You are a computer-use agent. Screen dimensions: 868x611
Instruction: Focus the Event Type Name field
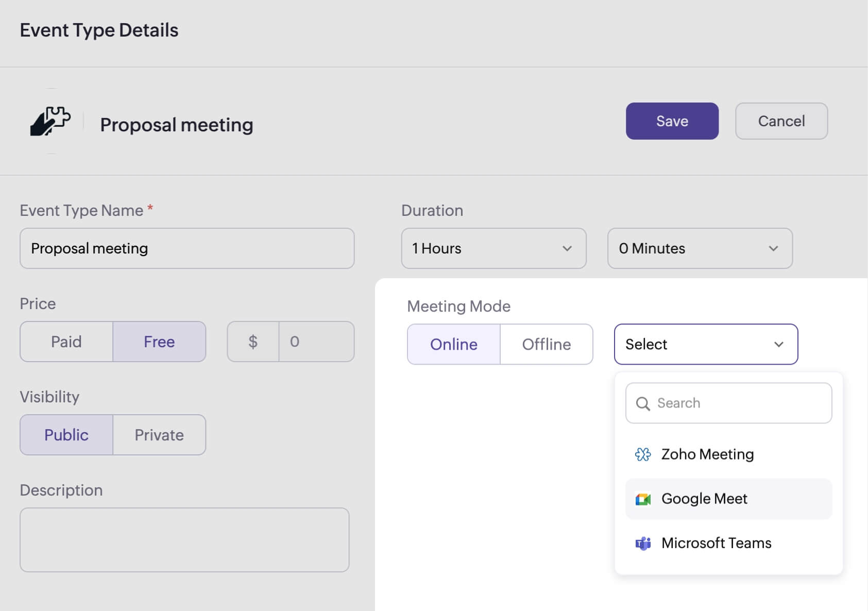(187, 248)
